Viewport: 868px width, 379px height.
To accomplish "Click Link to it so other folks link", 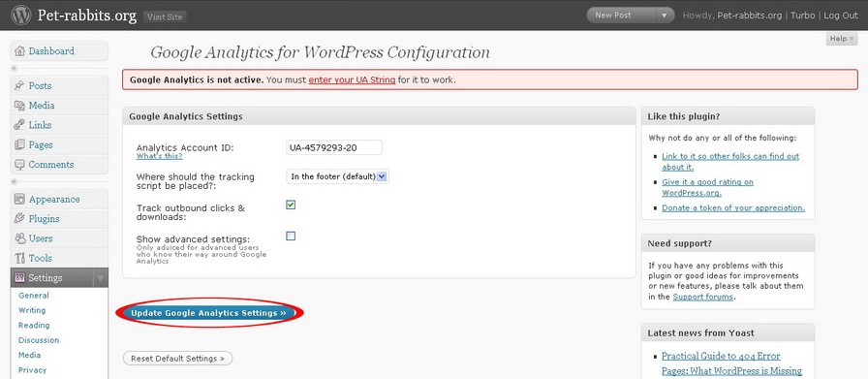I will tap(730, 162).
